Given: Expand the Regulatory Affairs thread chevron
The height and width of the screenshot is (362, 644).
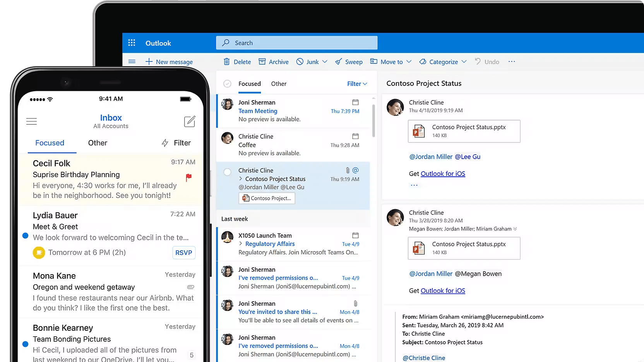Looking at the screenshot, I should coord(241,244).
